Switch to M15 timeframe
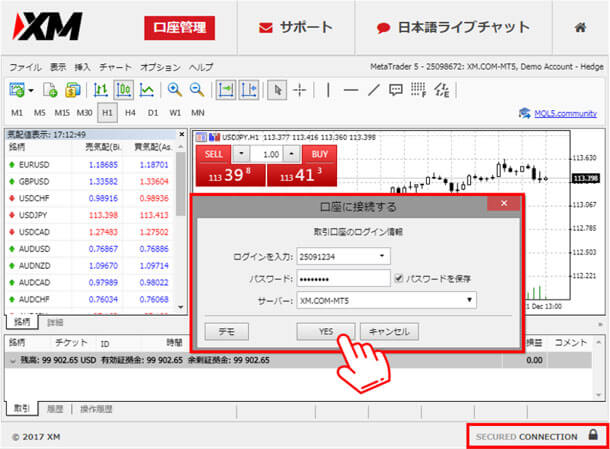The width and height of the screenshot is (610, 449). [62, 113]
